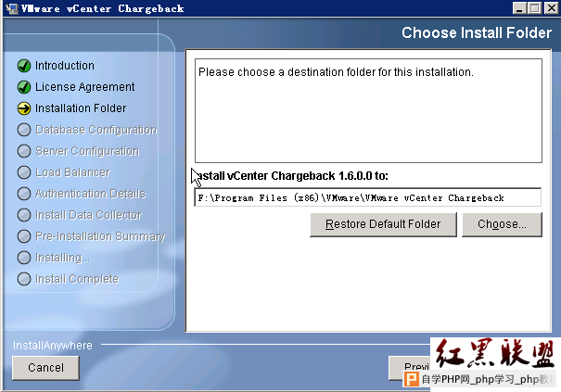Select the Installing... step label
The width and height of the screenshot is (561, 392).
(x=62, y=258)
